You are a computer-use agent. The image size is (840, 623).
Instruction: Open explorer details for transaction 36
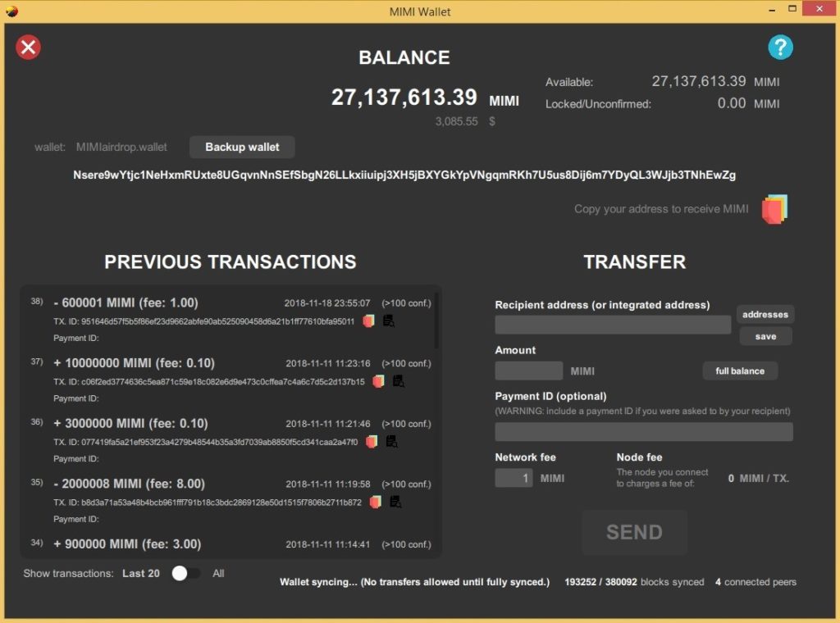(x=391, y=442)
